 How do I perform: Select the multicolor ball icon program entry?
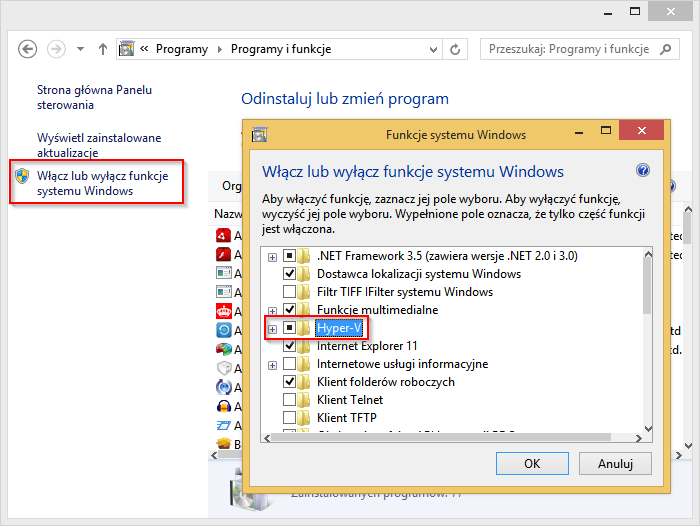coord(223,349)
